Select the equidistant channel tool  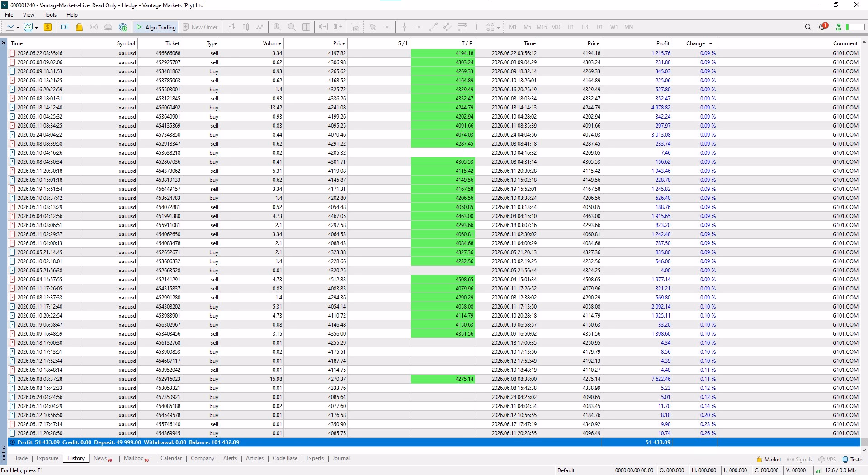click(x=448, y=27)
